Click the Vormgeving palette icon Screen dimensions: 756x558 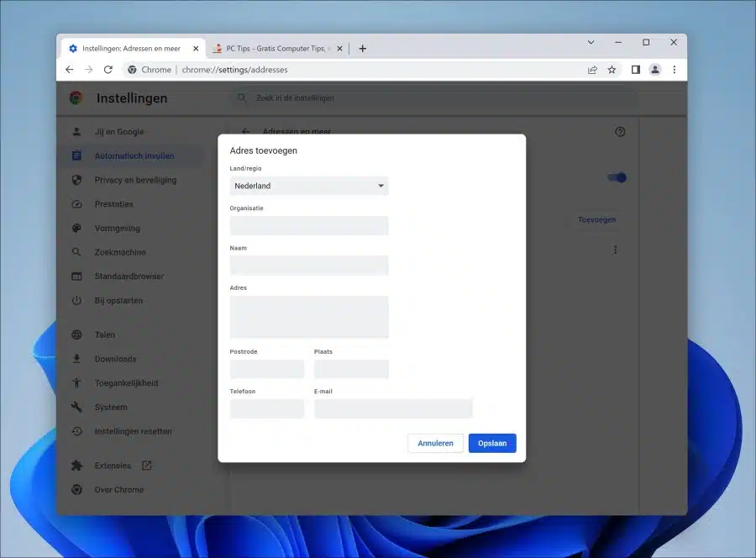pyautogui.click(x=76, y=228)
